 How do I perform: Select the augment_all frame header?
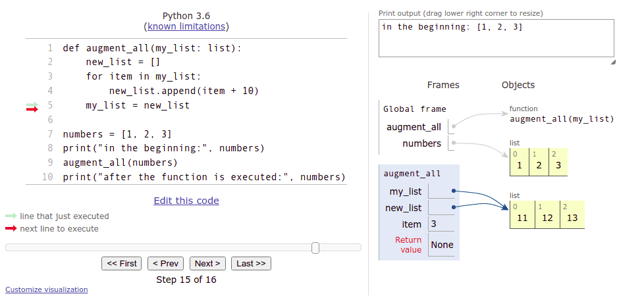[x=412, y=174]
